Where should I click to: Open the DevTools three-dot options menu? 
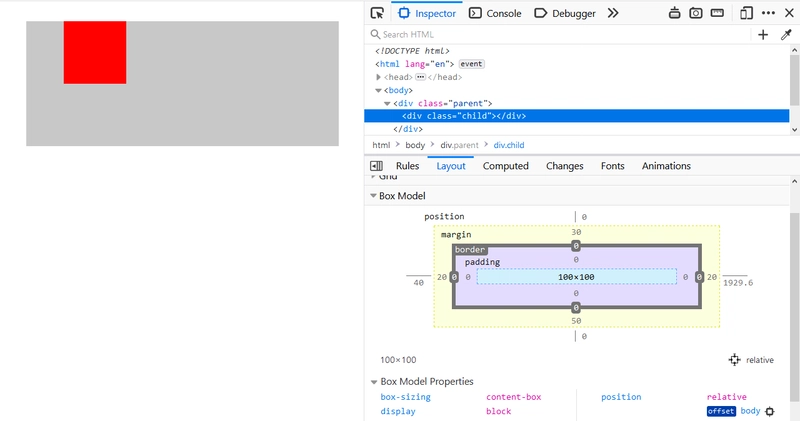click(x=768, y=13)
